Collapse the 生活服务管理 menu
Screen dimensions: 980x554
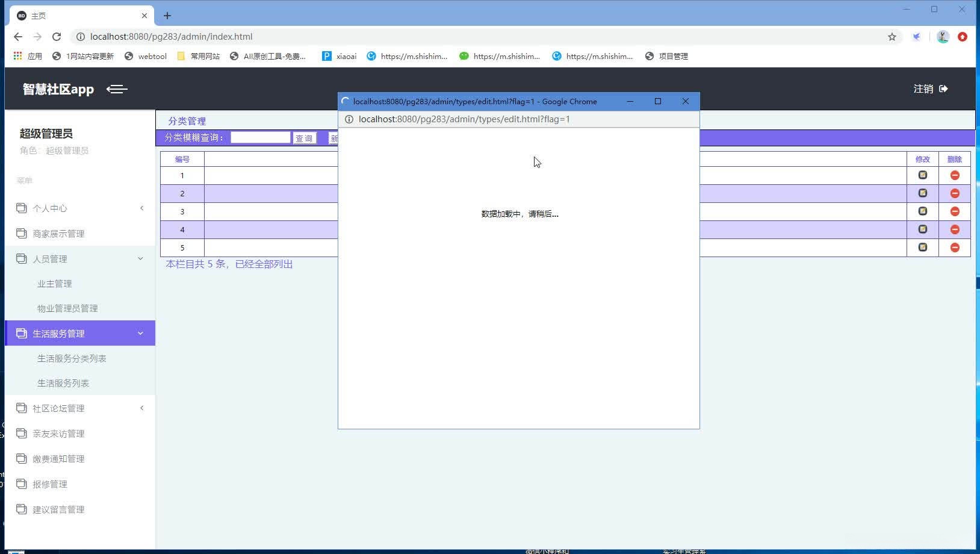coord(80,334)
